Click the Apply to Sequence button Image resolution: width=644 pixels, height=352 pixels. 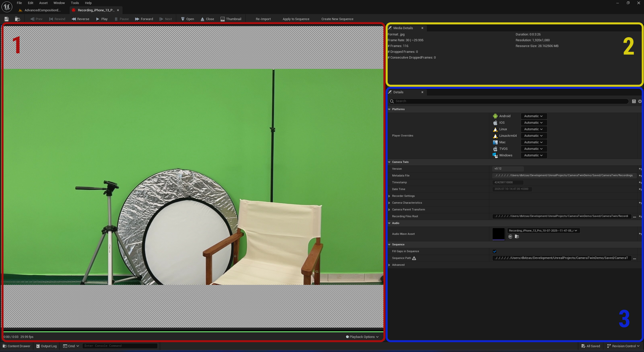[x=296, y=19]
